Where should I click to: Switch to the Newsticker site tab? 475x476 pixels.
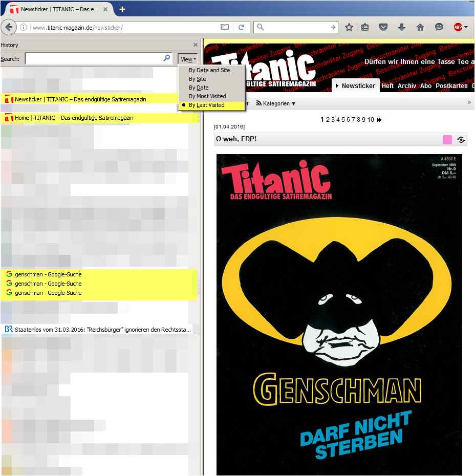click(355, 86)
